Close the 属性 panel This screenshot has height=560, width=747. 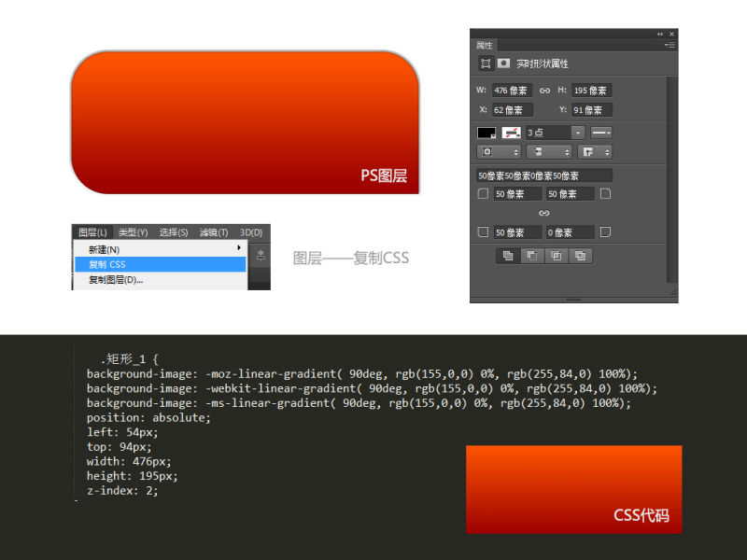coord(671,34)
